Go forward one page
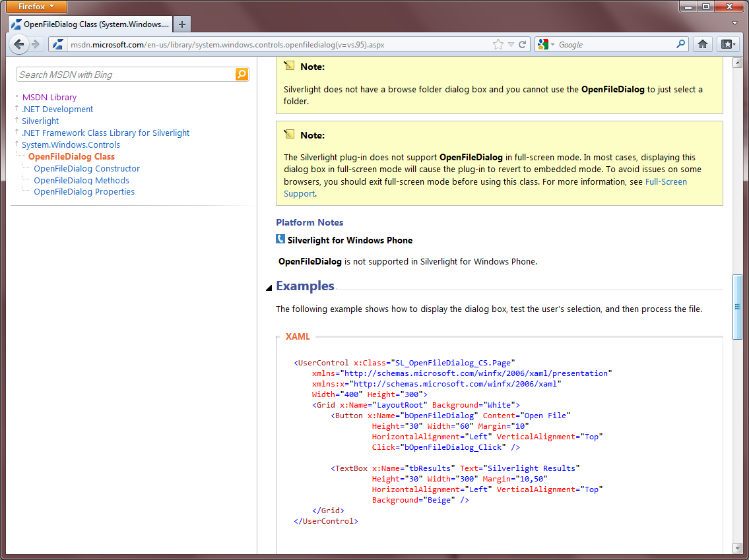749x560 pixels. [36, 44]
